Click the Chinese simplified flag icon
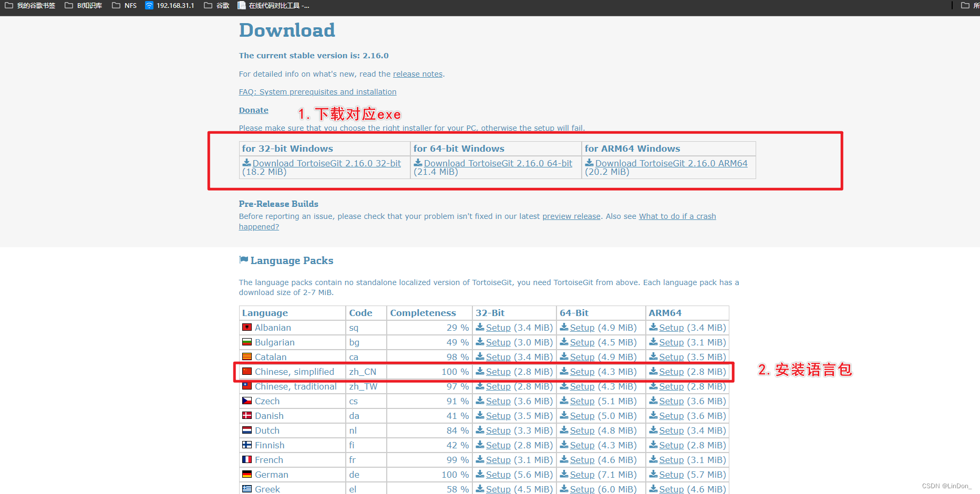This screenshot has height=494, width=980. (247, 371)
